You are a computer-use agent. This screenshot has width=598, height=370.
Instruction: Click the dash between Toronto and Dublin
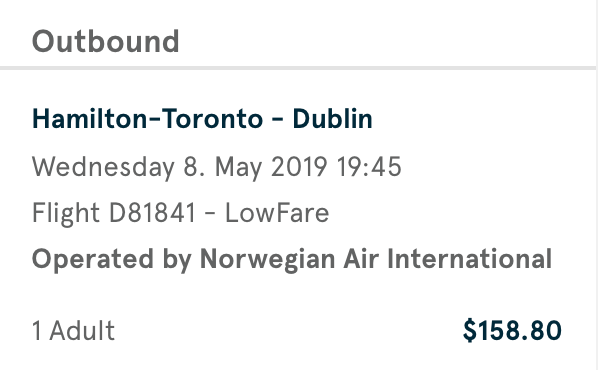(277, 119)
